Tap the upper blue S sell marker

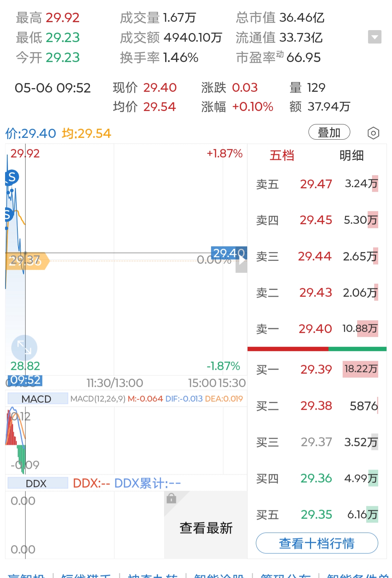(12, 177)
